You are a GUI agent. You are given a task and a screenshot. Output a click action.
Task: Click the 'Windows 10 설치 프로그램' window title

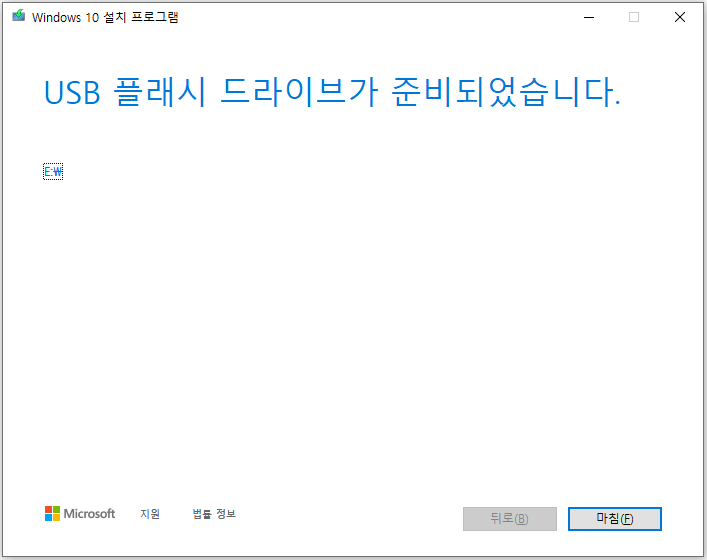pos(105,17)
